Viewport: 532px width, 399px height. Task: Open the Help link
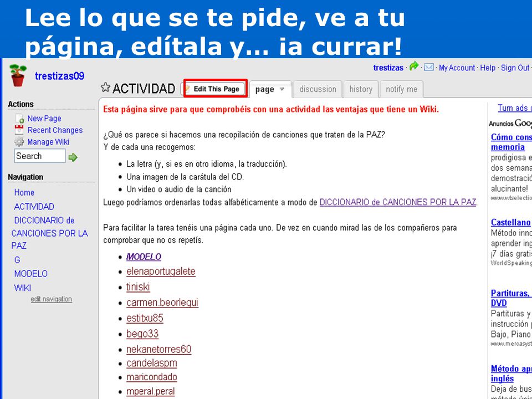488,68
